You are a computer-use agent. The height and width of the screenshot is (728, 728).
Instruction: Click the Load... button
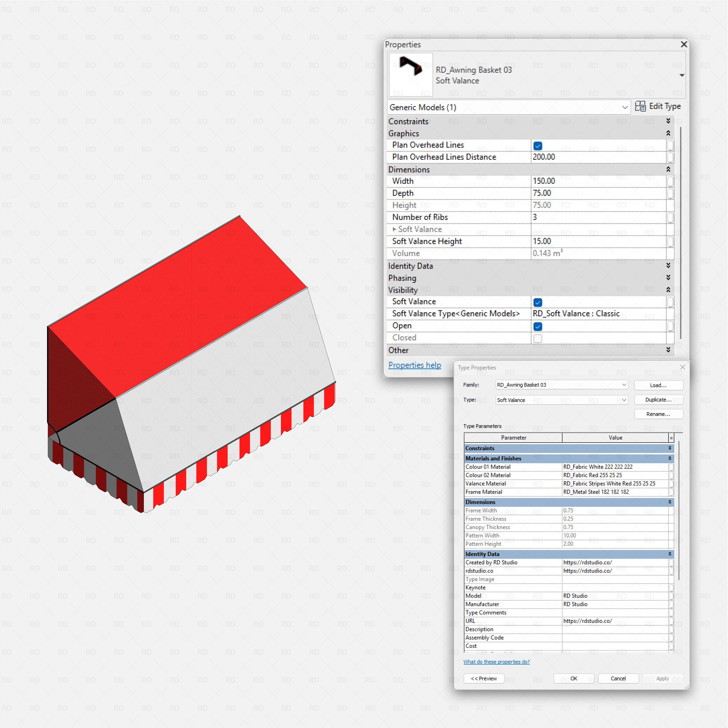[658, 385]
